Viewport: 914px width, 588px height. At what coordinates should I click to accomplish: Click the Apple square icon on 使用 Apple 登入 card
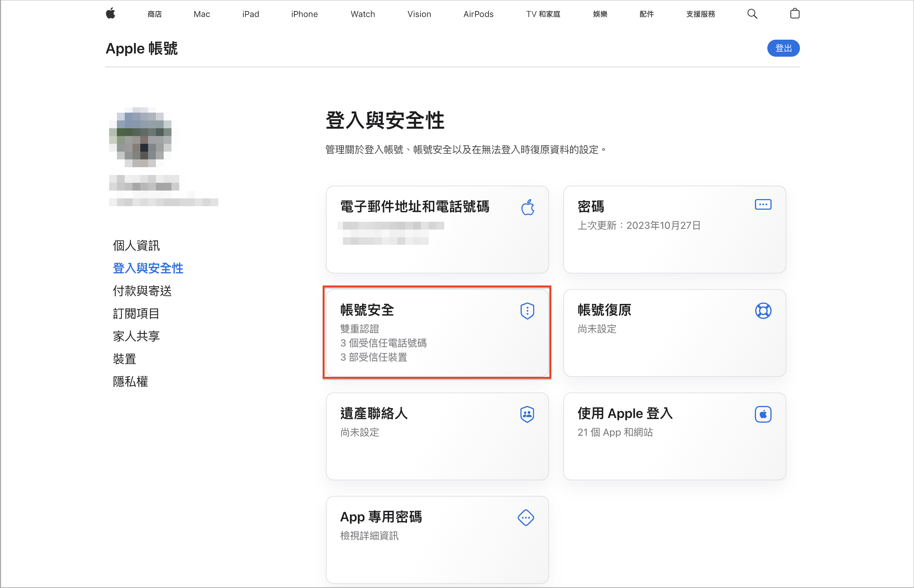763,414
